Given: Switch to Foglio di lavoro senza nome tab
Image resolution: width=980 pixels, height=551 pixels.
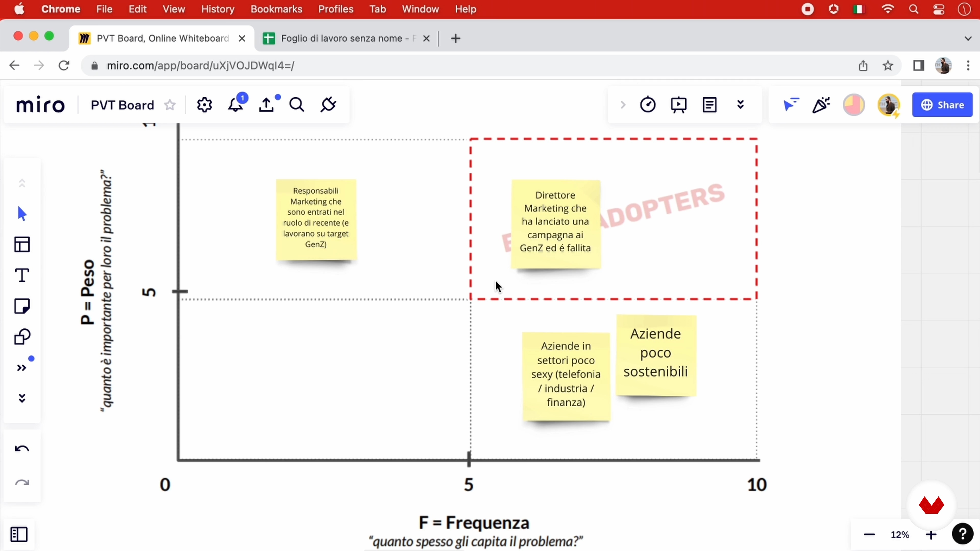Looking at the screenshot, I should pyautogui.click(x=347, y=39).
